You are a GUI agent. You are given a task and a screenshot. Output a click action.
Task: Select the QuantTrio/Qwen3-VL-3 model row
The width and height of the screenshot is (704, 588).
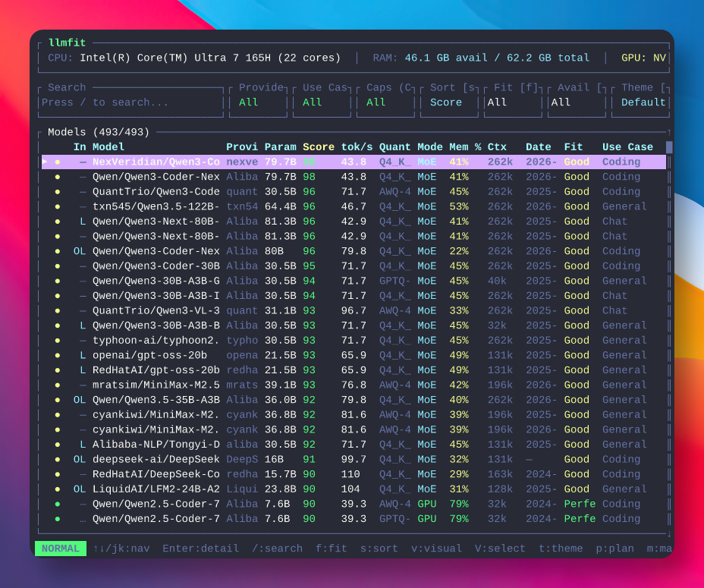354,310
